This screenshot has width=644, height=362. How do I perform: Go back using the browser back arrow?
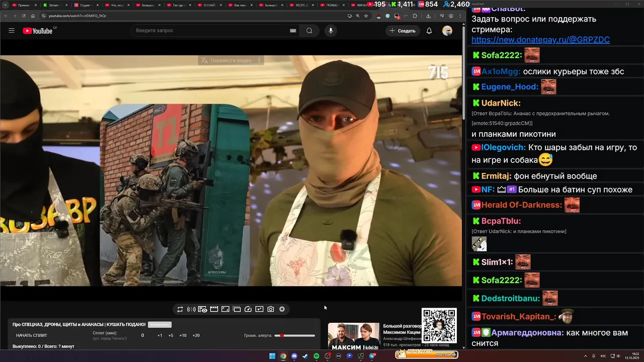click(6, 16)
